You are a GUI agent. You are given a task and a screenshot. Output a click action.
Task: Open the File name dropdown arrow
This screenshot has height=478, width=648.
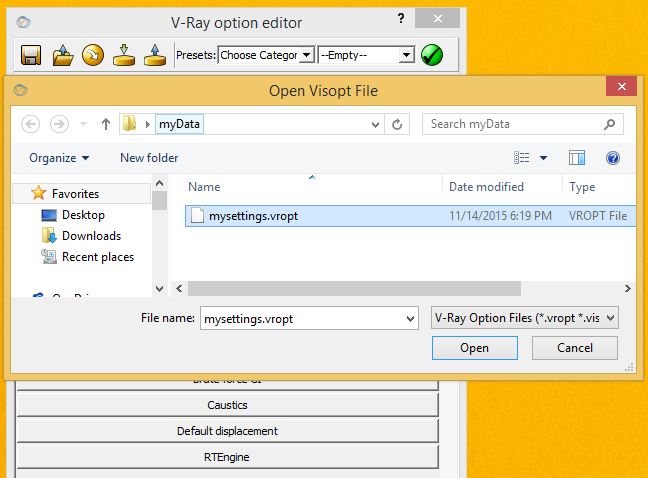410,319
